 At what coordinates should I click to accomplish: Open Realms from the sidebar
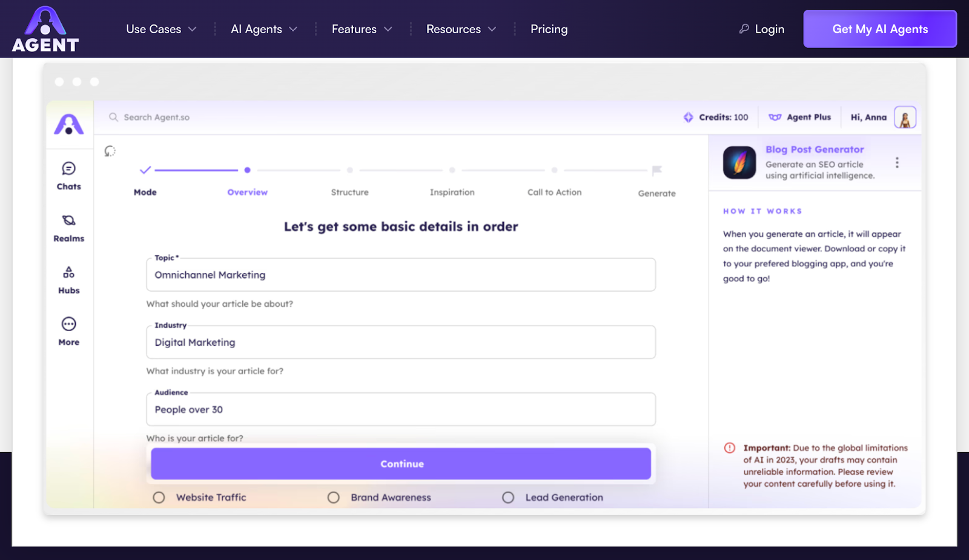coord(69,221)
